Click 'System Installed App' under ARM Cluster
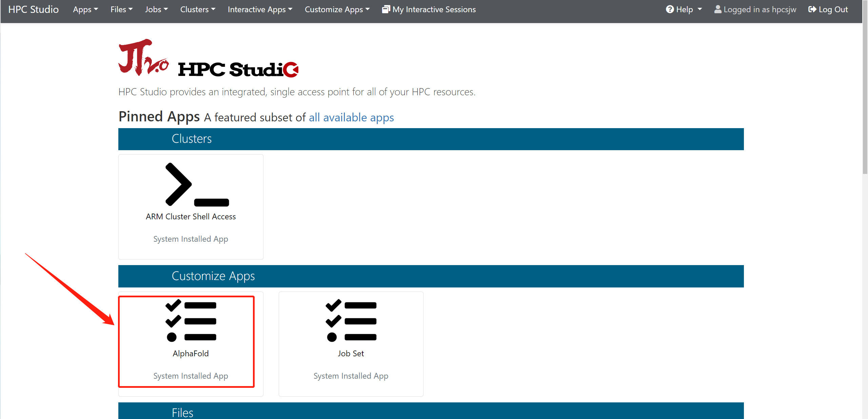Image resolution: width=868 pixels, height=419 pixels. point(191,239)
